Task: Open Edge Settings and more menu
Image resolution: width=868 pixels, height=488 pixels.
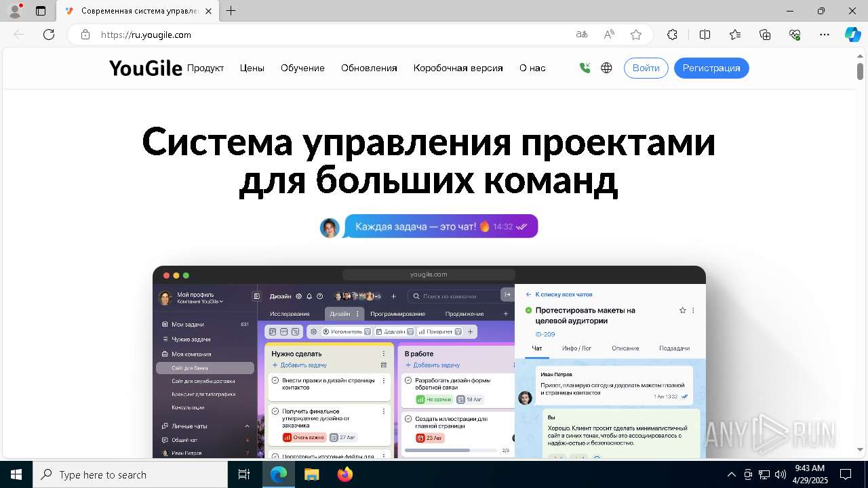Action: tap(825, 35)
